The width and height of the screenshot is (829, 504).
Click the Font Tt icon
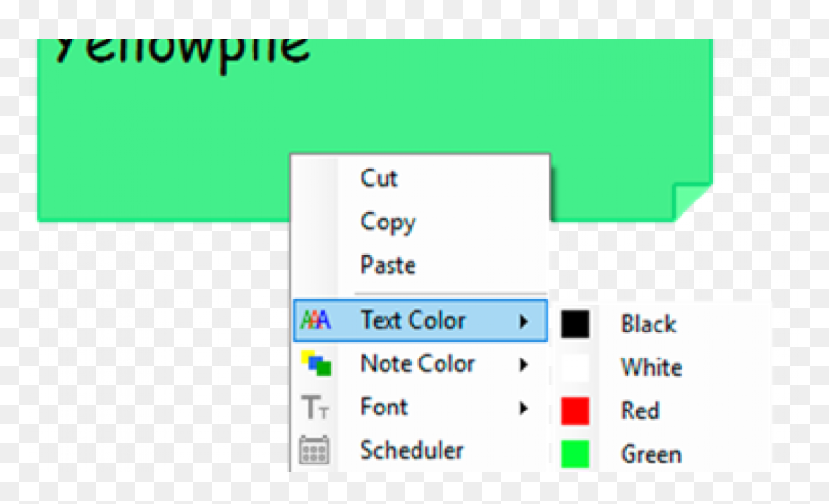pyautogui.click(x=315, y=408)
